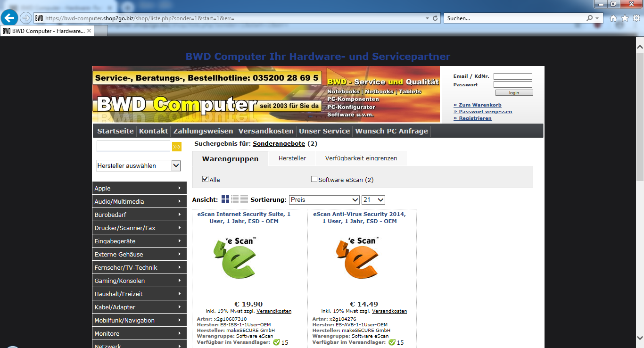Open the Wunsch PC Anfrage menu item

pos(392,131)
